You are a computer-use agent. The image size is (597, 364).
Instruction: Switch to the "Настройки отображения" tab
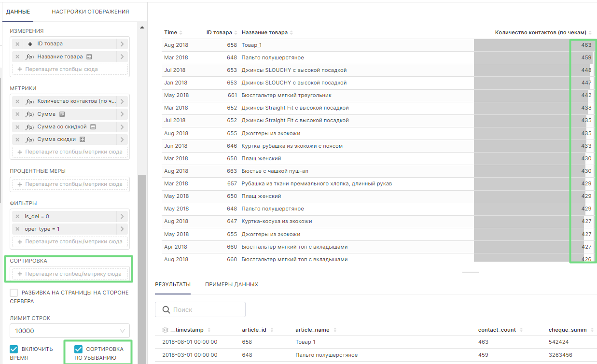90,12
